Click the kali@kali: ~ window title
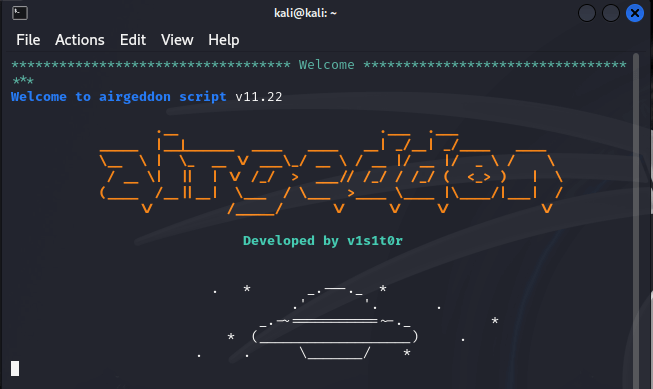Image resolution: width=653 pixels, height=389 pixels. tap(305, 13)
